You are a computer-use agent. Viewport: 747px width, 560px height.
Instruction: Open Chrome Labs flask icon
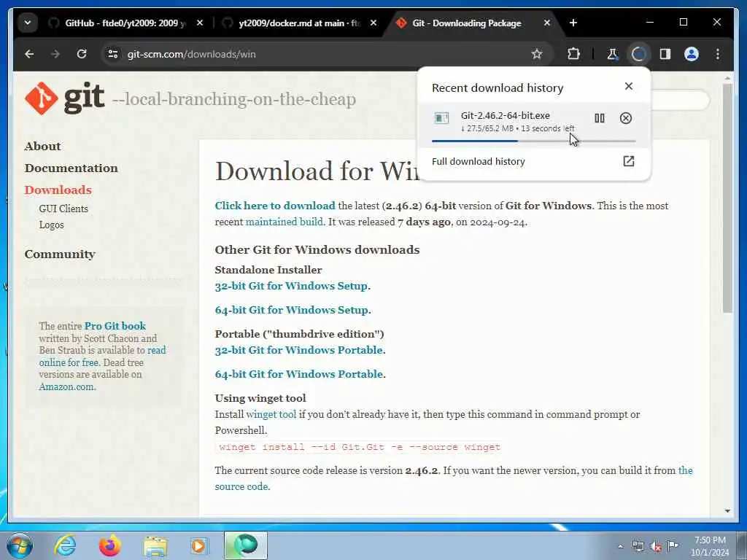point(612,54)
